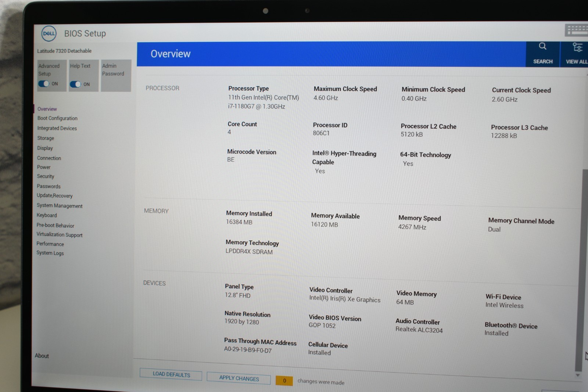Click the '16120 MB' Memory Available value
Screen dimensions: 588x392
pyautogui.click(x=325, y=224)
